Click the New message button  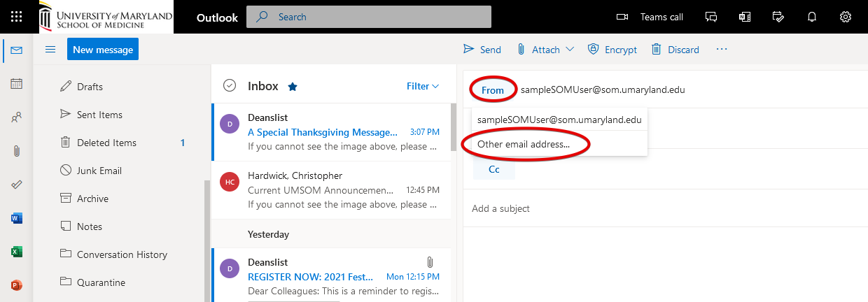[103, 49]
